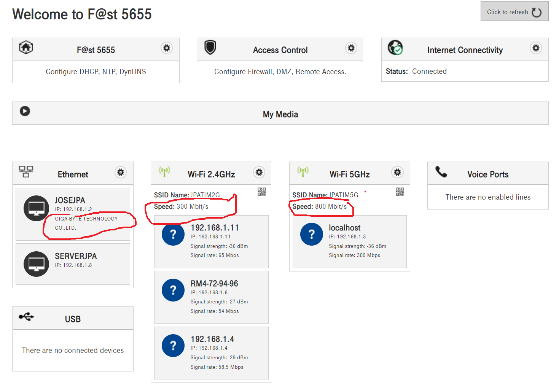Click 'Signal rate: 300 Mbps' text
This screenshot has height=392, width=559.
point(355,256)
